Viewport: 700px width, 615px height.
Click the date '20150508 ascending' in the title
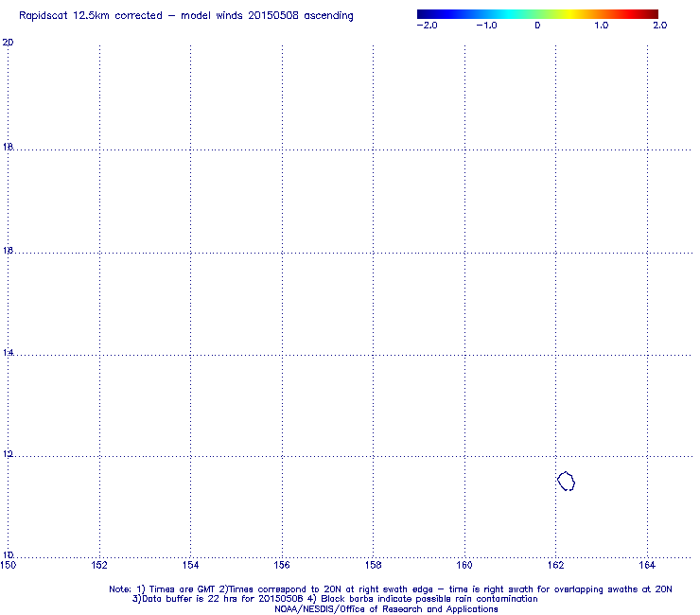point(301,16)
